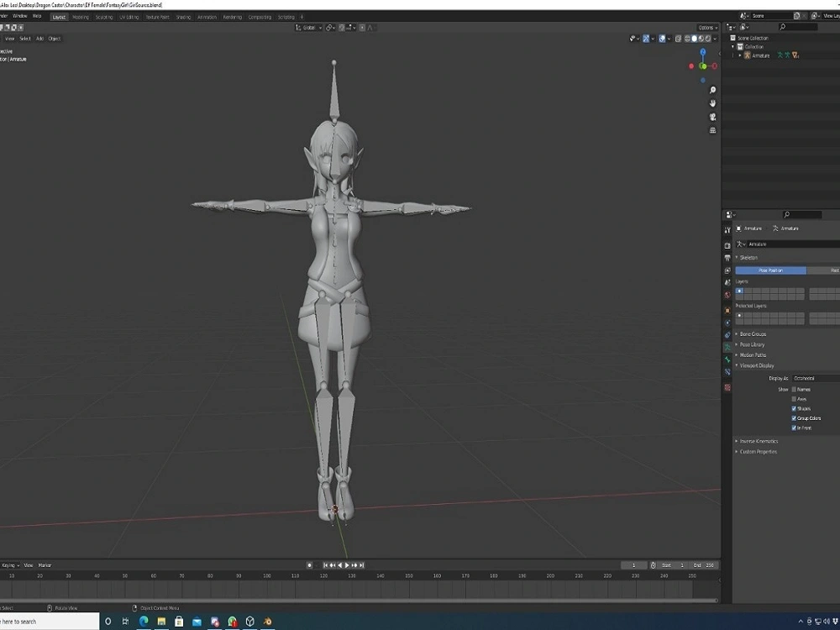Open Microsoft Edge from the taskbar

pos(144,622)
